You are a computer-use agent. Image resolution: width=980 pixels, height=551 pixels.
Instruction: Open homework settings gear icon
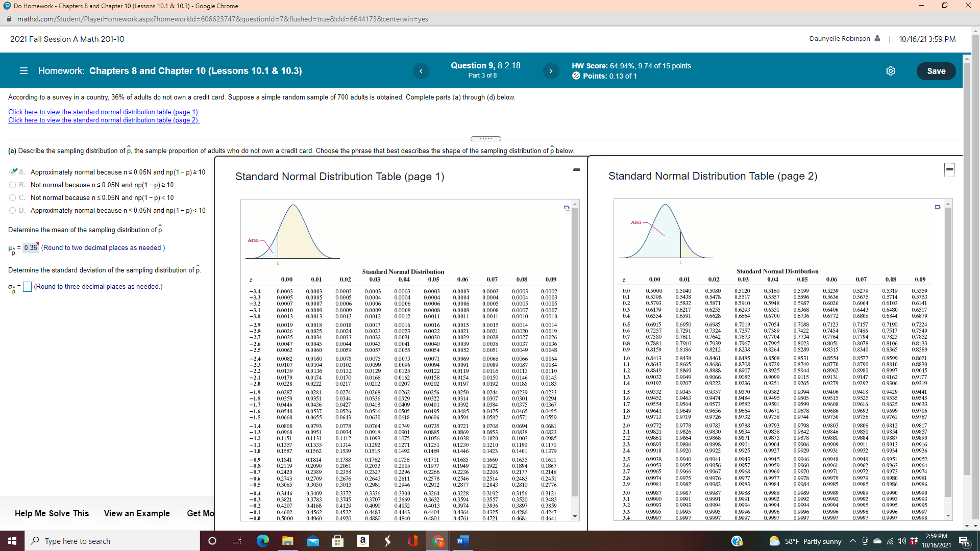click(891, 71)
